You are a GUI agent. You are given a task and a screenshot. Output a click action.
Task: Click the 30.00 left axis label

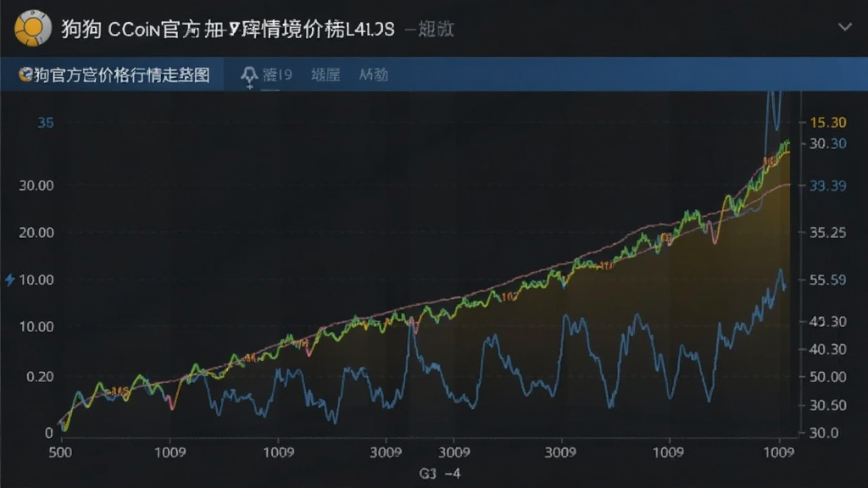click(x=36, y=186)
